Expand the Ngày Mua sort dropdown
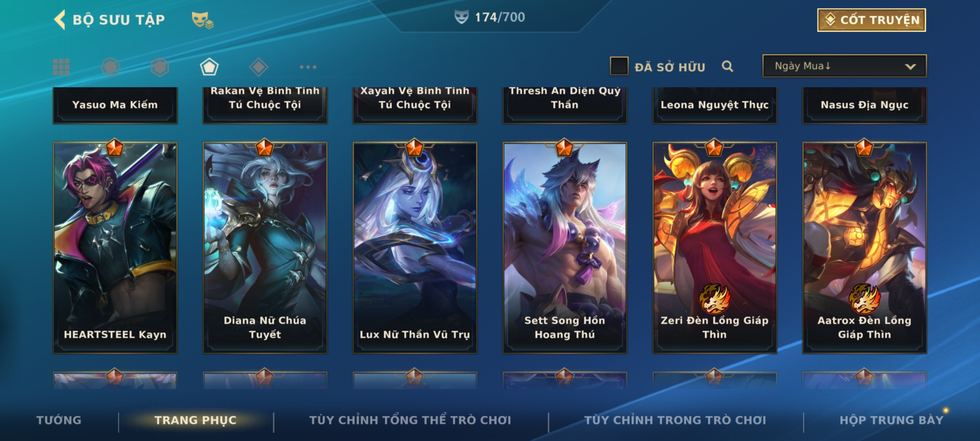Image resolution: width=980 pixels, height=441 pixels. [844, 66]
